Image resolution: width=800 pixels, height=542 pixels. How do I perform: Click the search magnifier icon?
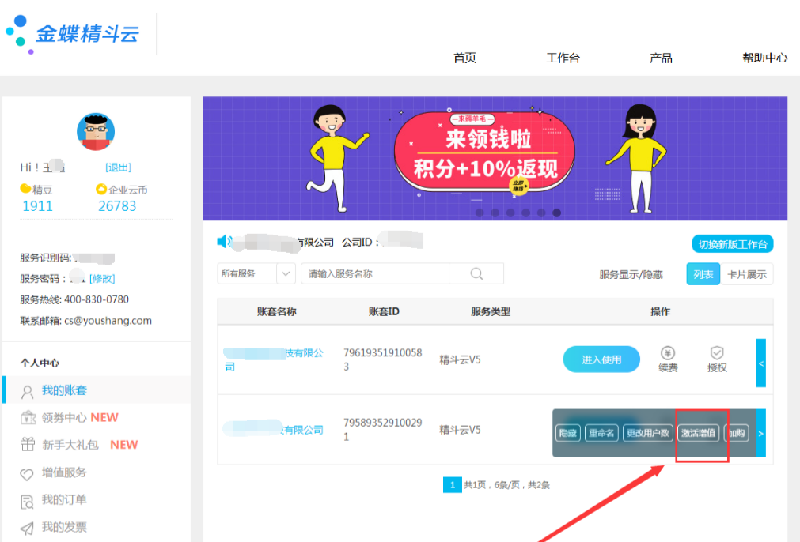pyautogui.click(x=477, y=273)
